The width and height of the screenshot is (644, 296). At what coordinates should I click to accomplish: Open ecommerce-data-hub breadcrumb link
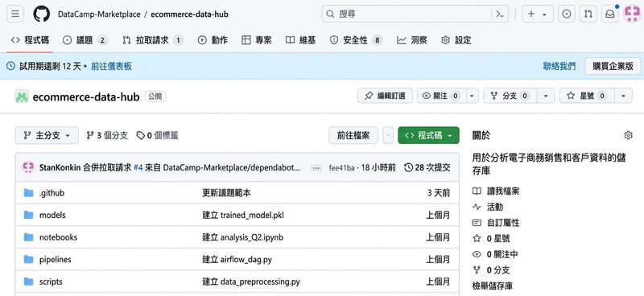189,14
